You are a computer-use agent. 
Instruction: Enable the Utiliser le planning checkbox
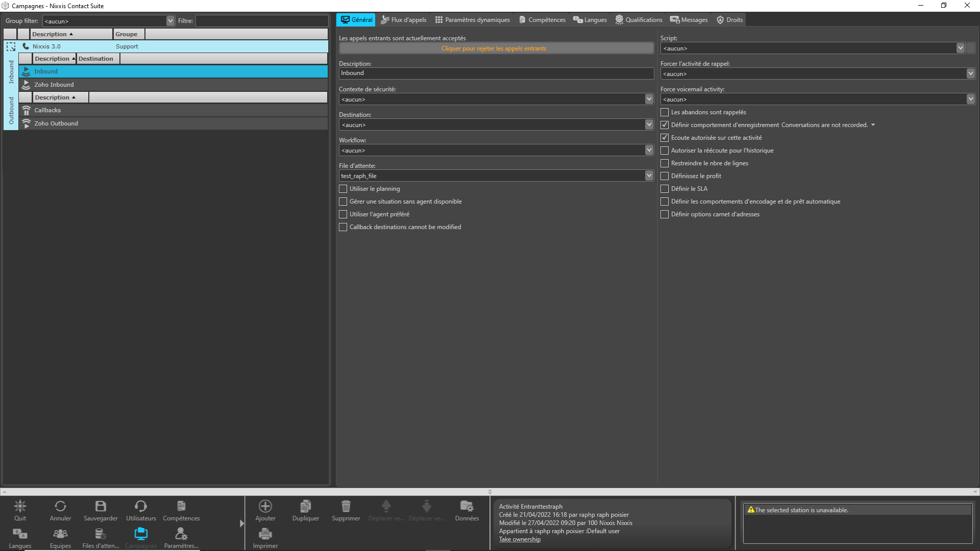[x=342, y=189]
